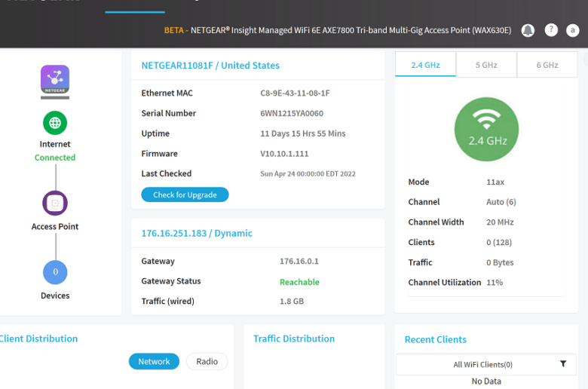This screenshot has height=389, width=588.
Task: Switch to the 5 GHz tab
Action: pos(486,65)
